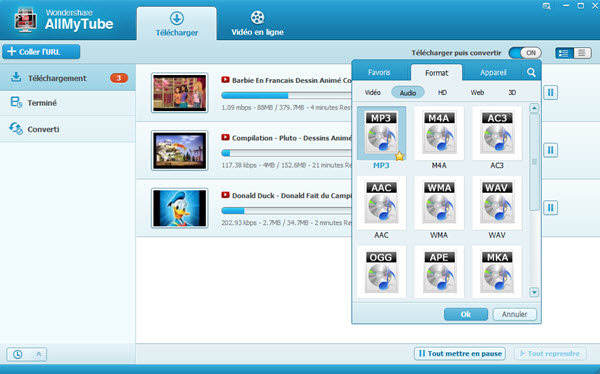The height and width of the screenshot is (374, 600).
Task: Confirm format with Ok button
Action: pos(466,314)
